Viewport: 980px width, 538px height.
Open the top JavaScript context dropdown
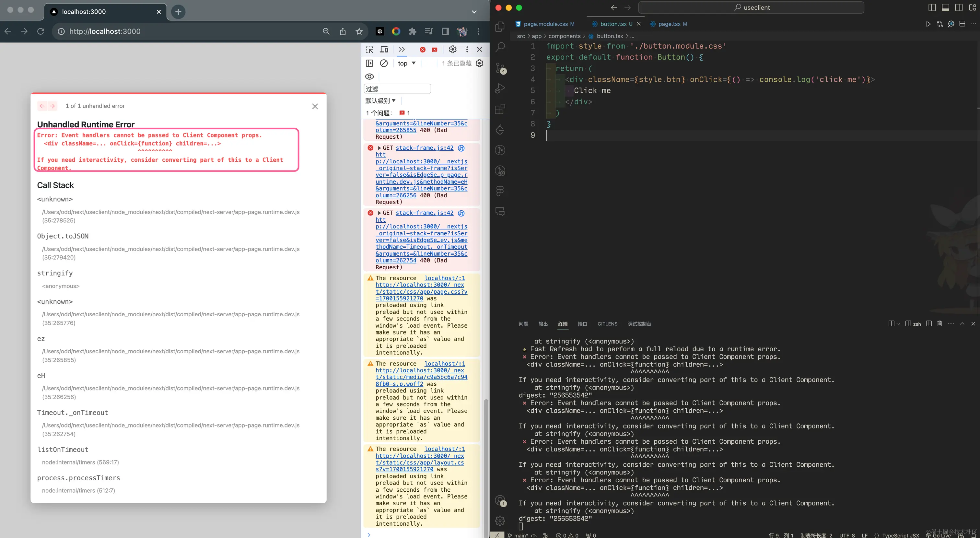407,63
